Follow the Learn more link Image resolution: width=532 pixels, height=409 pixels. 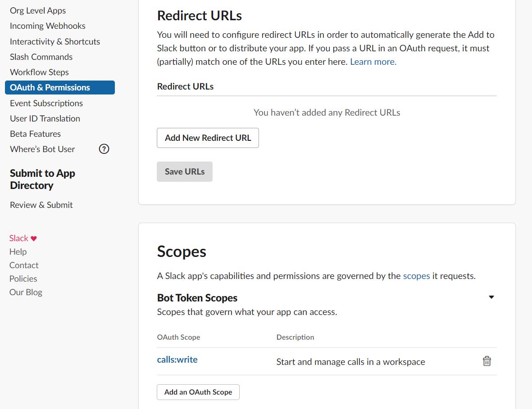373,62
